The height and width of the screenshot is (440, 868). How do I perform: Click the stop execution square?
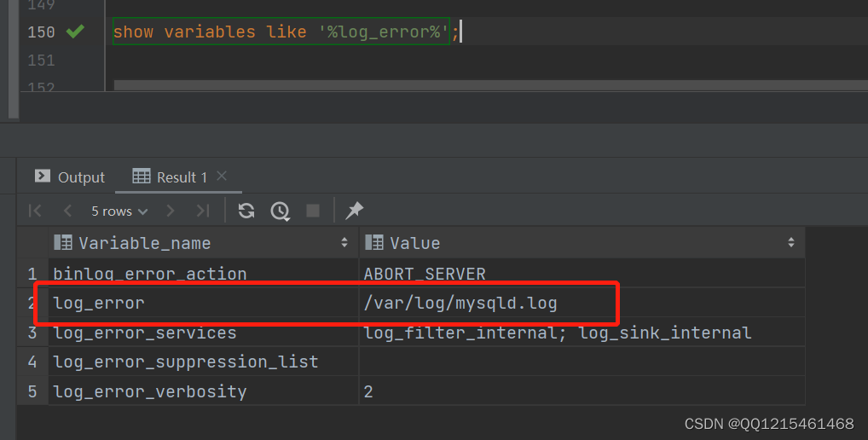pos(313,211)
